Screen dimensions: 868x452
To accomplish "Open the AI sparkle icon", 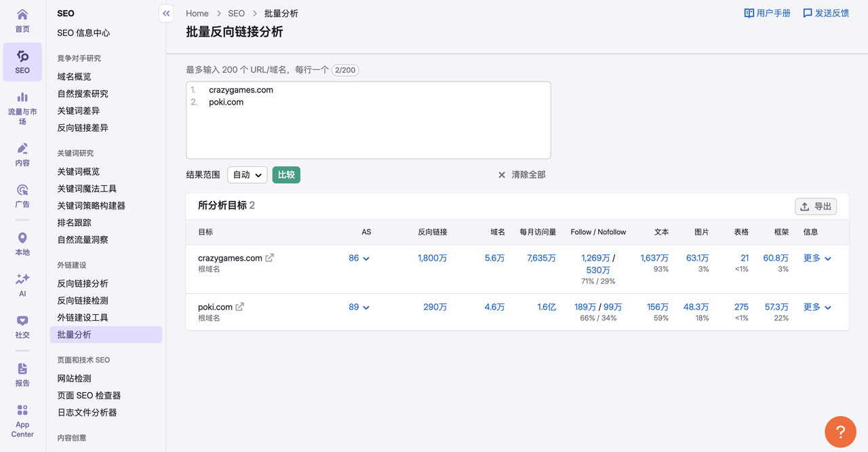I will tap(22, 280).
